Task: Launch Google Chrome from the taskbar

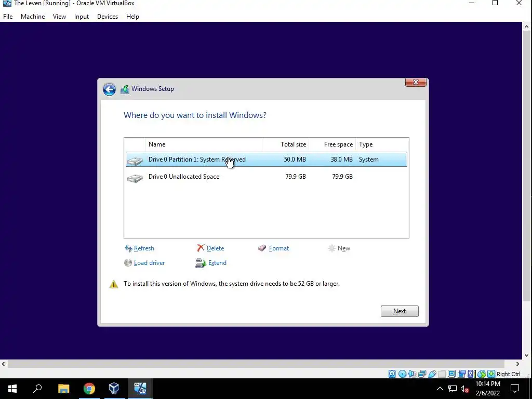Action: coord(89,389)
